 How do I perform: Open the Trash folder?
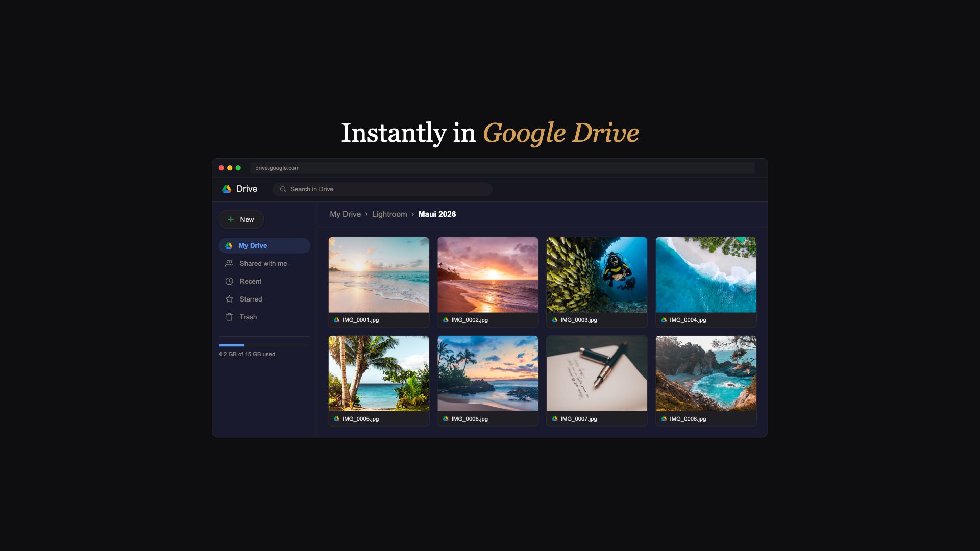pyautogui.click(x=264, y=317)
